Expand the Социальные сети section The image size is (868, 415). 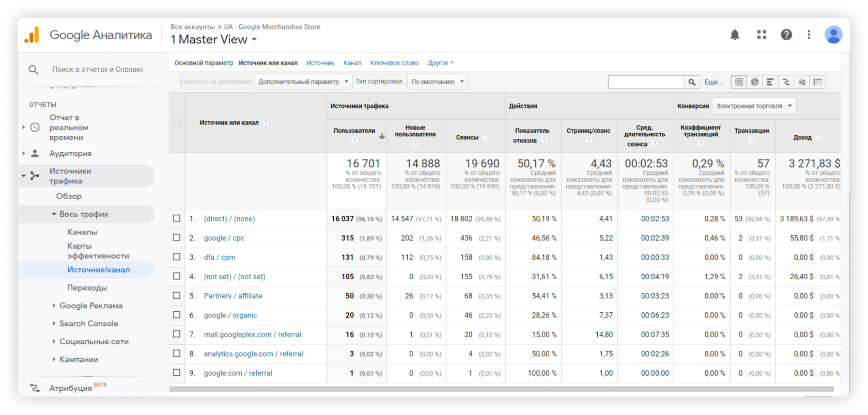coord(54,342)
